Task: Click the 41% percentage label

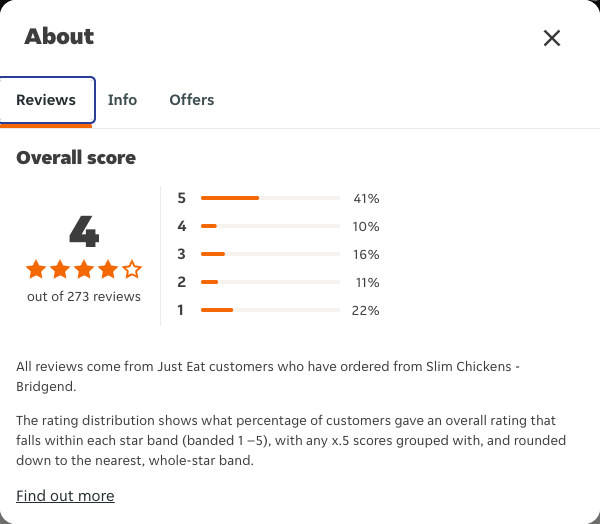Action: (x=366, y=198)
